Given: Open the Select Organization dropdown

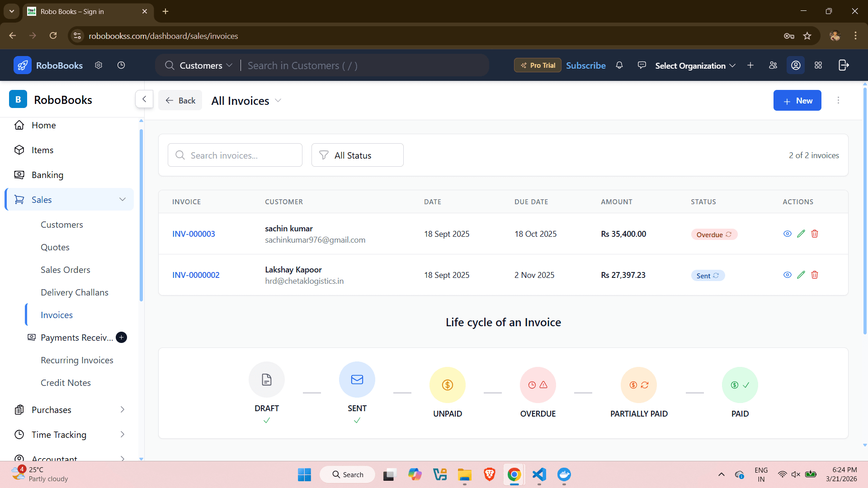Looking at the screenshot, I should point(694,65).
